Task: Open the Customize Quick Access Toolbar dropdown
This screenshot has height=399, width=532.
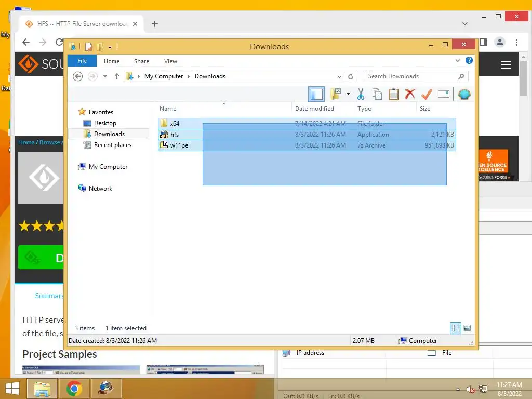Action: 110,47
